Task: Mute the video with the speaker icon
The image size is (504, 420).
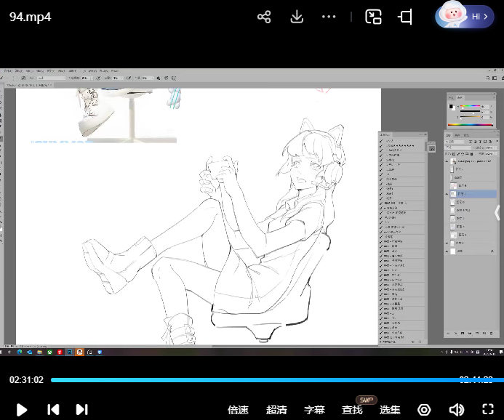Action: click(456, 410)
